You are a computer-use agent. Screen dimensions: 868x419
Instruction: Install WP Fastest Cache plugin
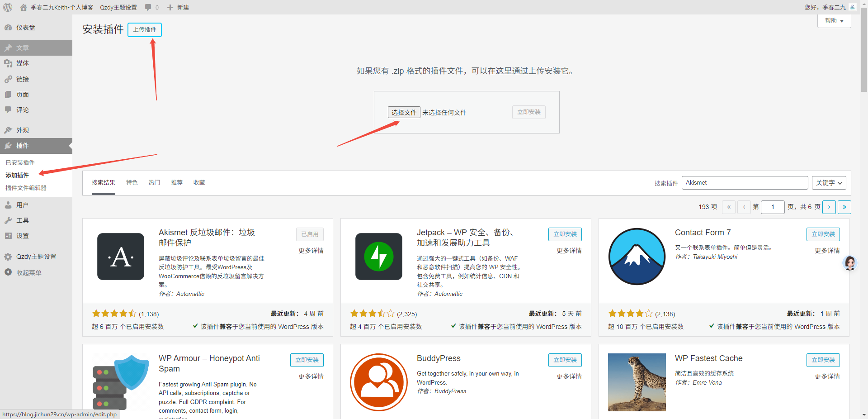tap(823, 360)
